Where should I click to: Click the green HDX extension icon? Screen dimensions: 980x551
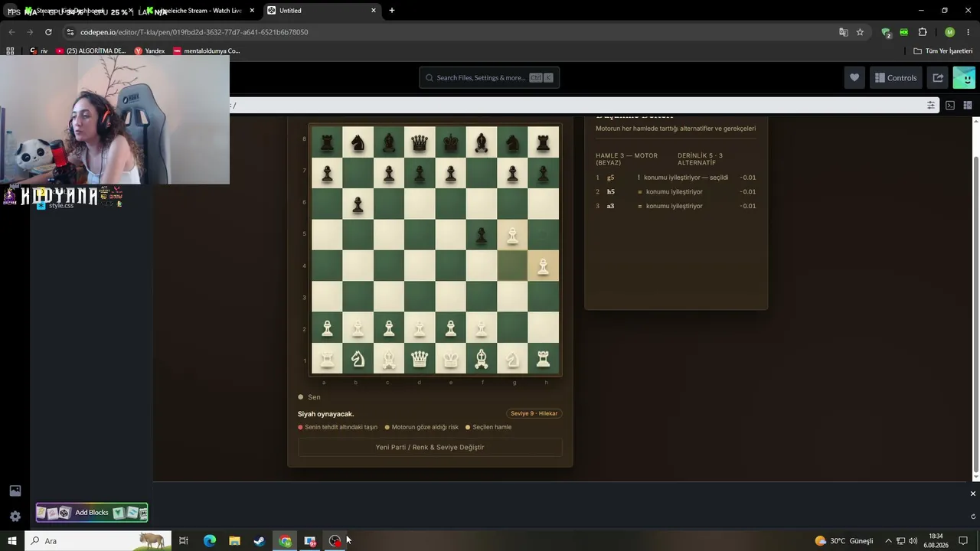tap(904, 32)
